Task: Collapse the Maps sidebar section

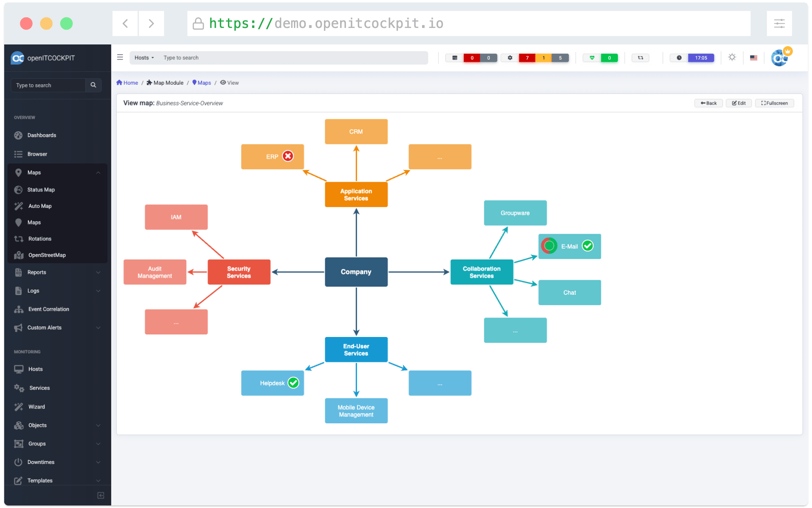Action: [x=98, y=173]
